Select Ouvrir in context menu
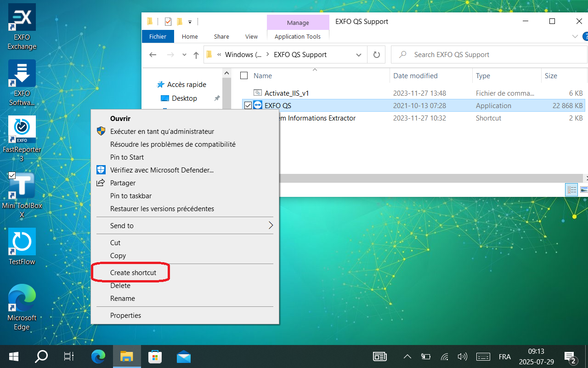 (x=120, y=118)
